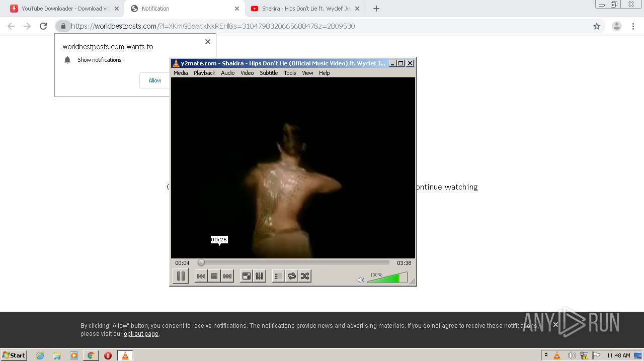Image resolution: width=644 pixels, height=362 pixels.
Task: Show the VLC playlist
Action: (278, 276)
